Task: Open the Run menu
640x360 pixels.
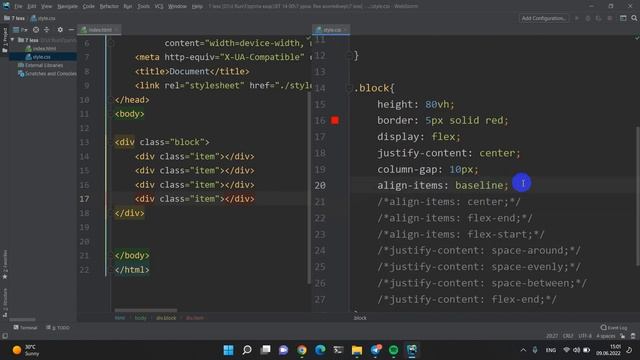Action: (x=128, y=6)
